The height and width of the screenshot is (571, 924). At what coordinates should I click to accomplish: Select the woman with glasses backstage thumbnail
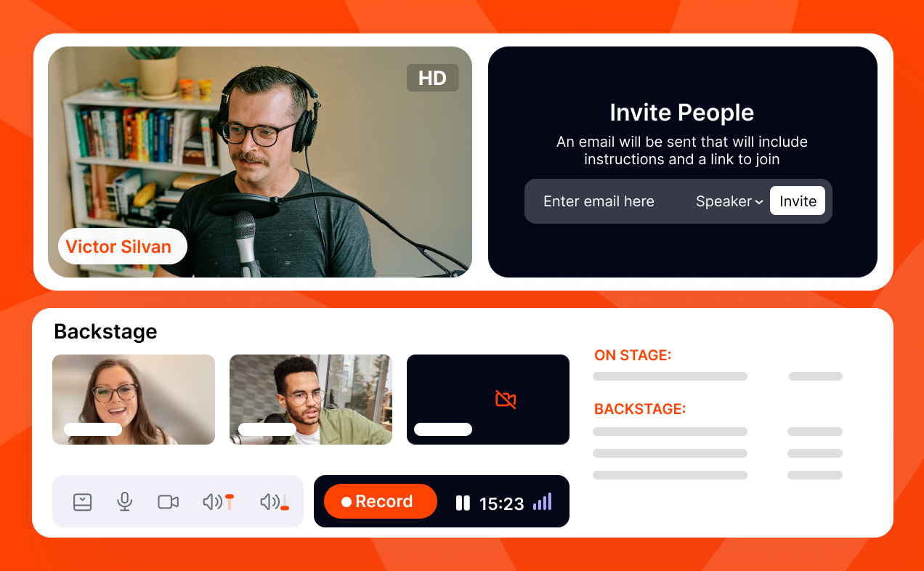134,400
